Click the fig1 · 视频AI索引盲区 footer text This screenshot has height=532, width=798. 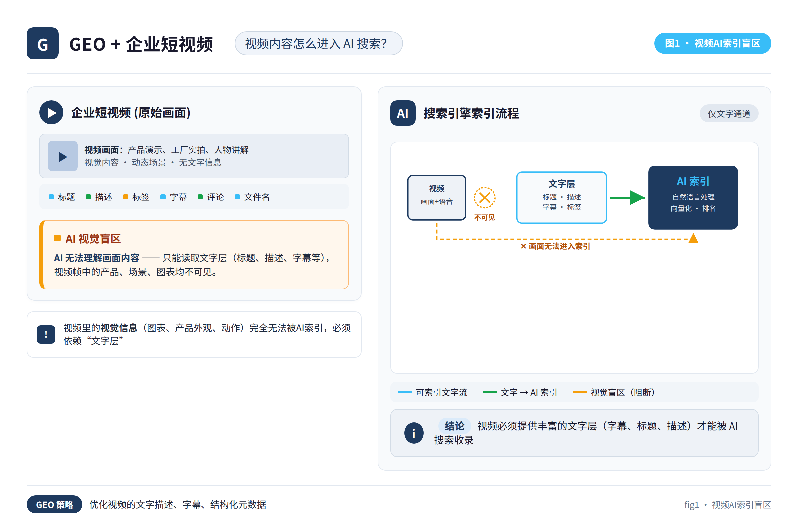click(x=728, y=505)
